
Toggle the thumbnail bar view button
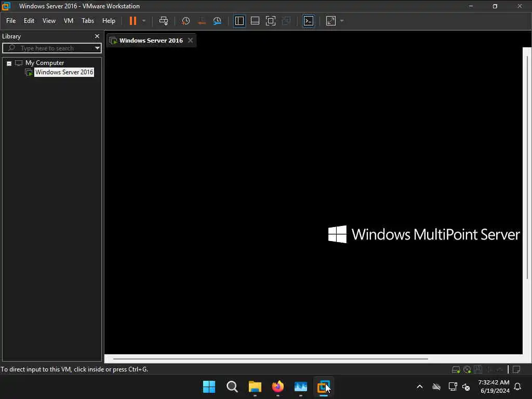click(255, 21)
